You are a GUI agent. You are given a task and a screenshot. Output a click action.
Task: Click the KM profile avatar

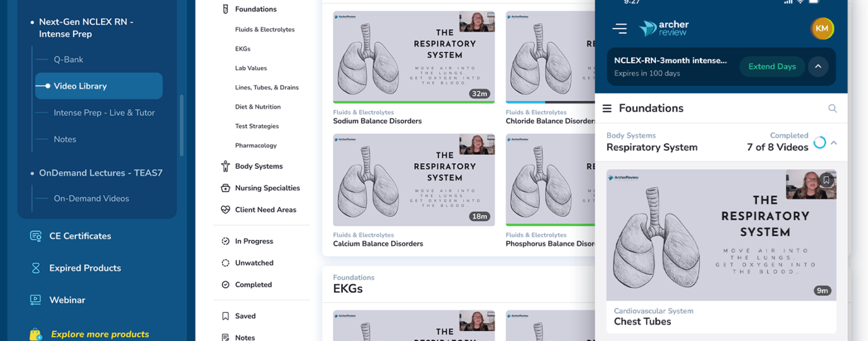pyautogui.click(x=821, y=29)
